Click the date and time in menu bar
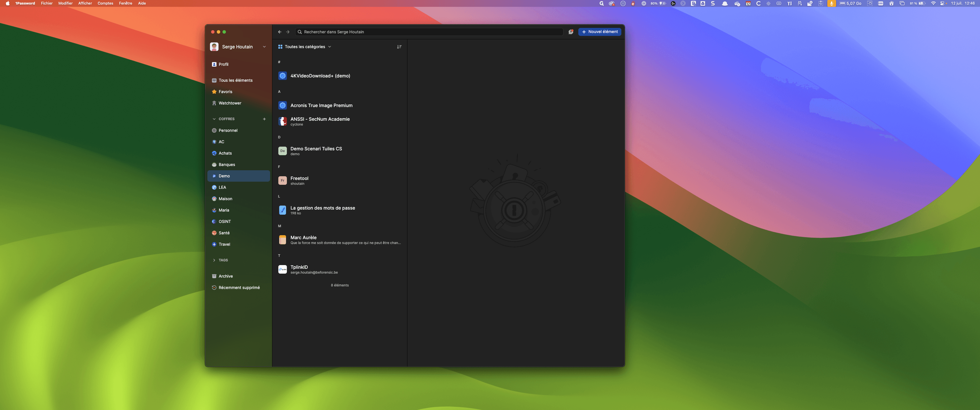 (963, 3)
